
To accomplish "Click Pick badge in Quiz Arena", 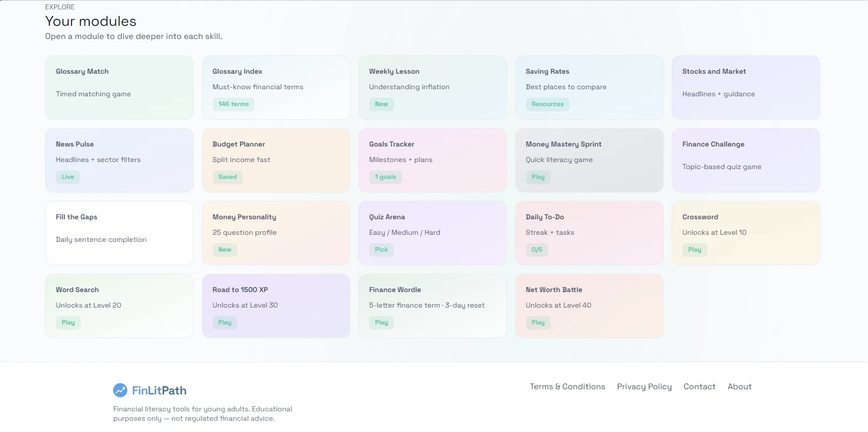I will [381, 250].
